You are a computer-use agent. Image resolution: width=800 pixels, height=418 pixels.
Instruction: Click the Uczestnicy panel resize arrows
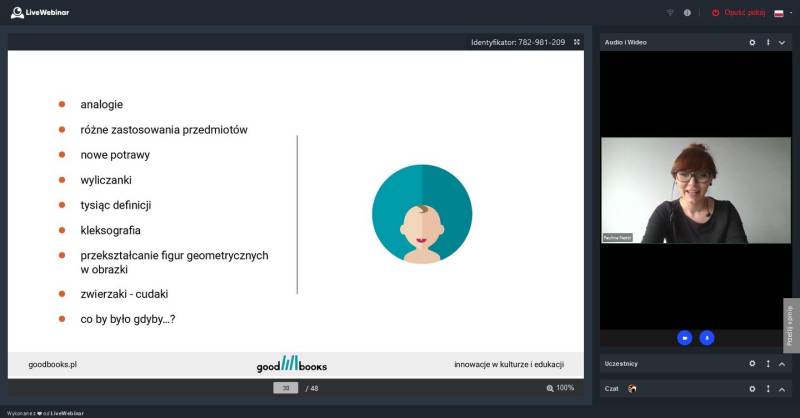tap(768, 363)
